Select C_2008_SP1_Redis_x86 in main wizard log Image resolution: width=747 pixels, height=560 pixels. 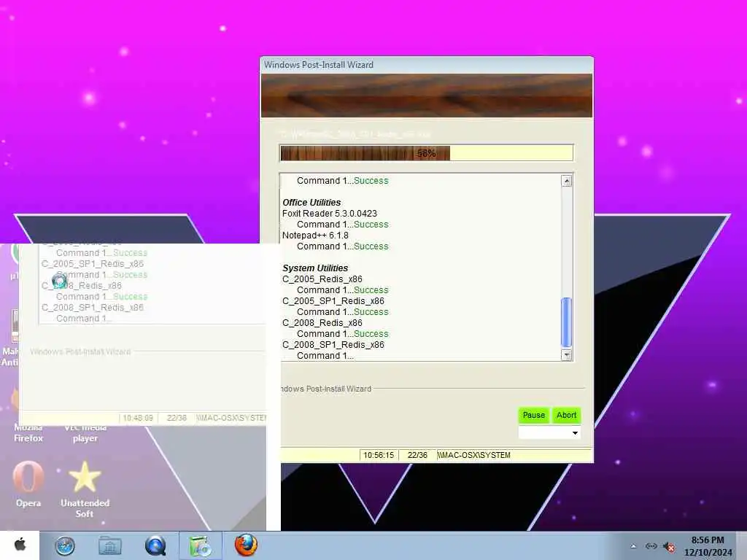coord(333,345)
